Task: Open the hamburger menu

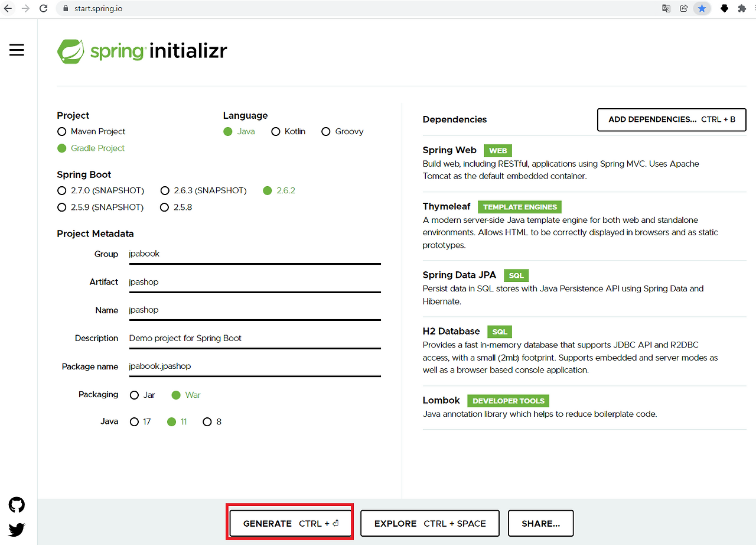Action: (17, 50)
